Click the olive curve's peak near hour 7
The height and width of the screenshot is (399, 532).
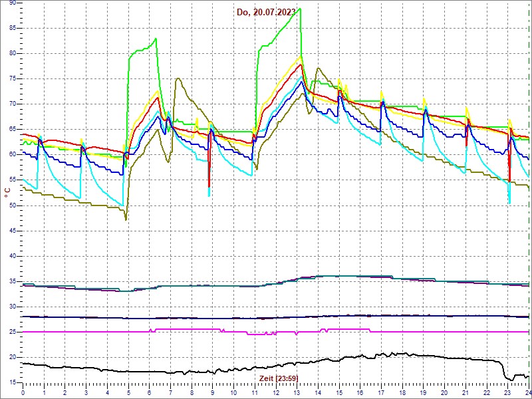pos(178,79)
